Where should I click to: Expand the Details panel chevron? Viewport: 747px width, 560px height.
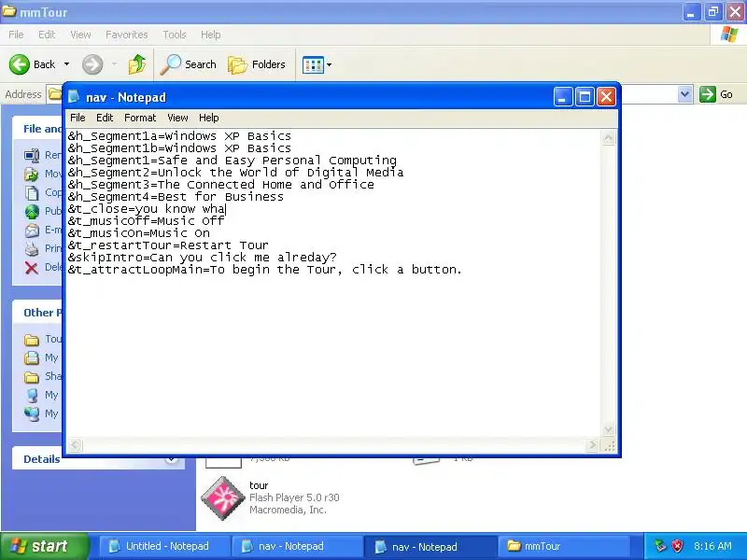(x=172, y=459)
